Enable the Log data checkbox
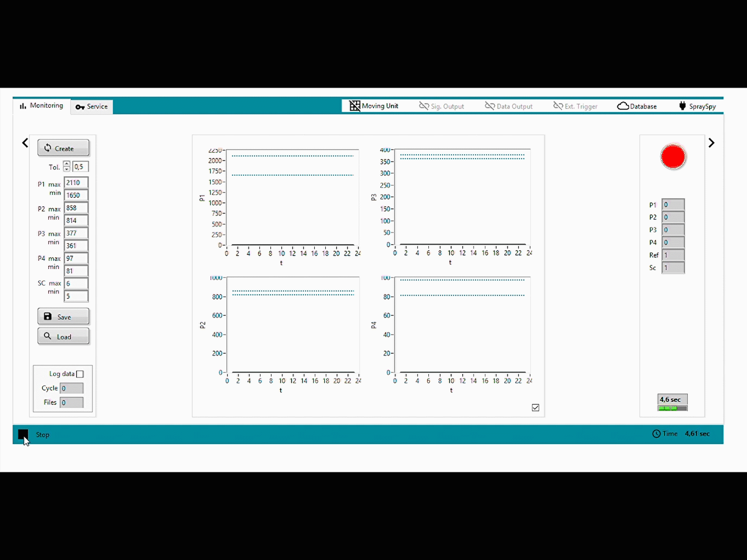Viewport: 747px width, 560px height. 80,374
